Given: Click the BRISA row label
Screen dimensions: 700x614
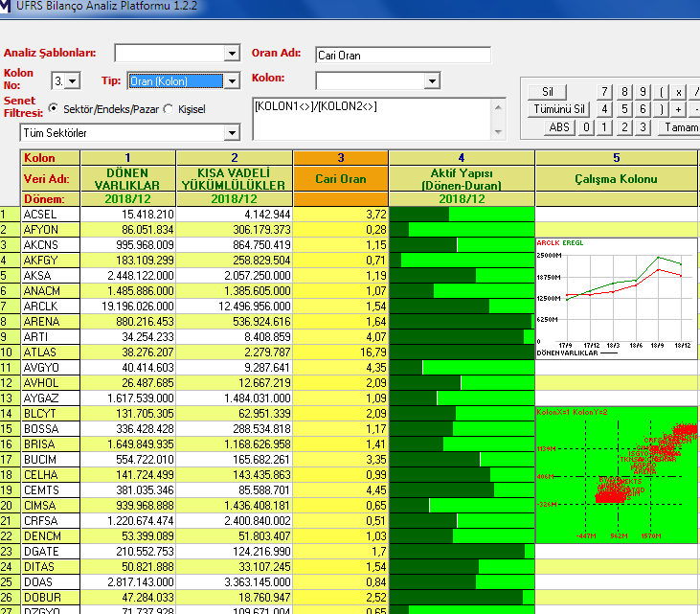Looking at the screenshot, I should coord(51,444).
